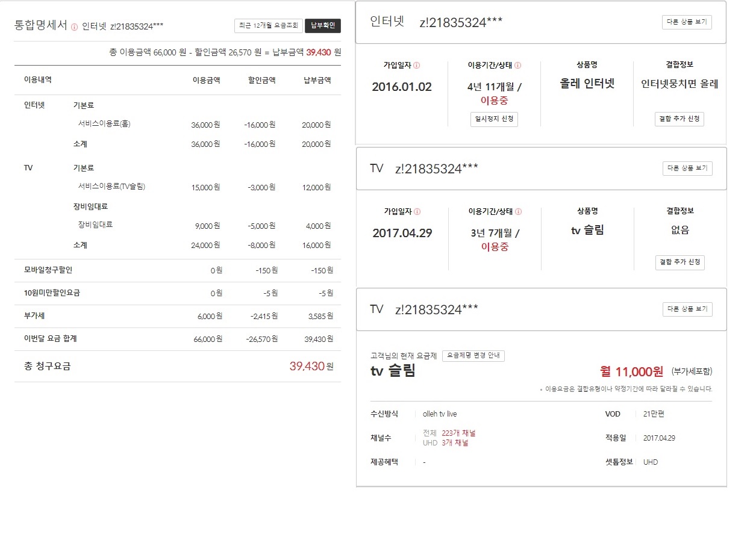Open 요금제명 변경 안내 notice
Screen dimensions: 756x546
tap(473, 356)
